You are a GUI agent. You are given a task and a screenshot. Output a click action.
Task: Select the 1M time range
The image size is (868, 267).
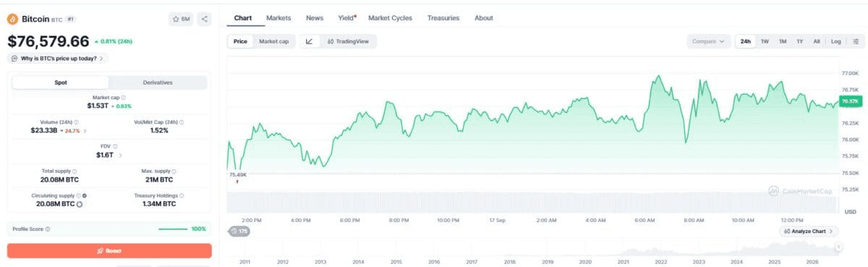[783, 41]
